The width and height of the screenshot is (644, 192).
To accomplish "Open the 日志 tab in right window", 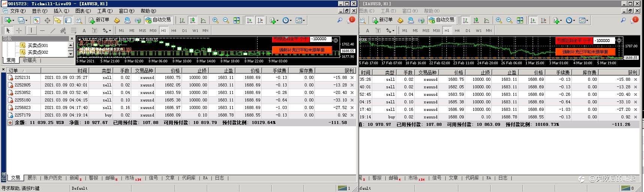I will coord(503,178).
